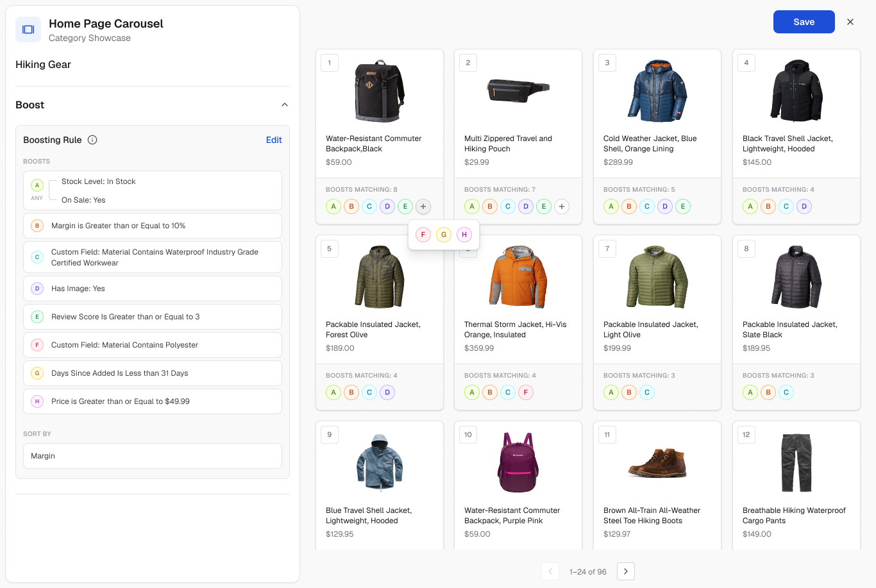Click badge B on the Slate Black jacket card
The height and width of the screenshot is (588, 876).
(x=768, y=392)
